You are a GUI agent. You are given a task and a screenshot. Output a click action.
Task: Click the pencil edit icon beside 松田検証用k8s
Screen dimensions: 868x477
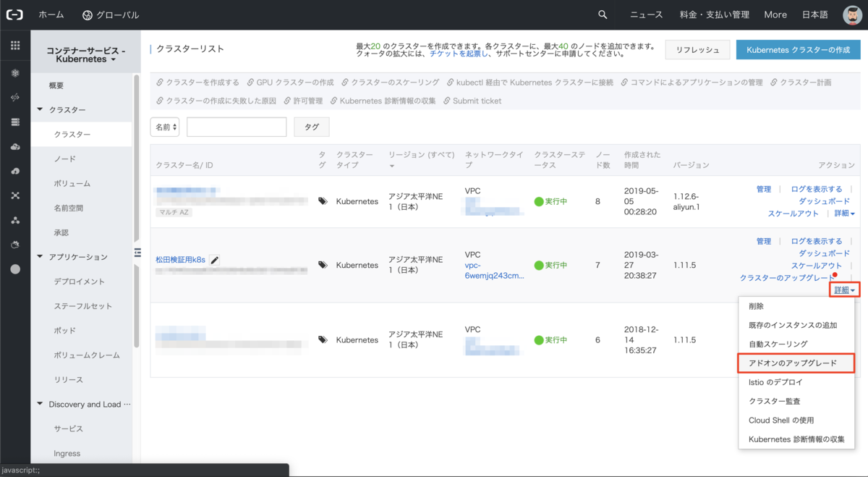click(x=215, y=260)
